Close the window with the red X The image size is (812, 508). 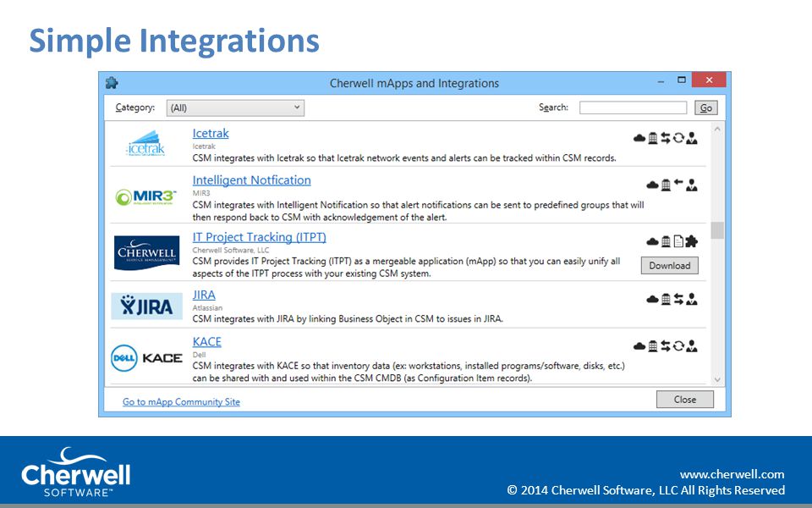point(709,80)
